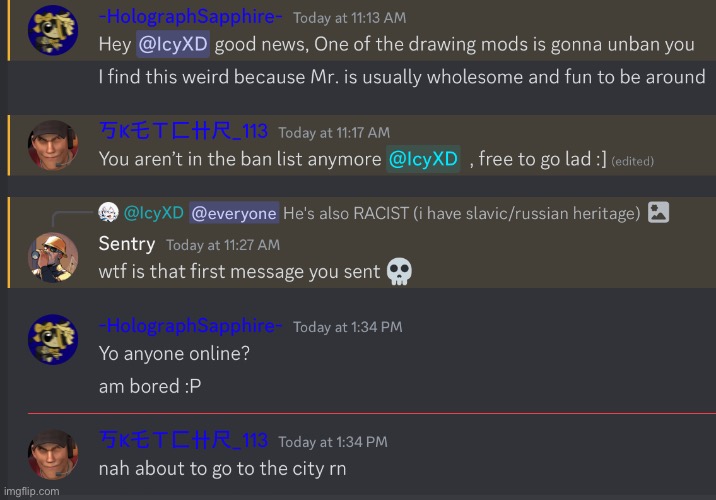This screenshot has width=716, height=500.
Task: Click the SKETCHR_113 username at 11:17 AM
Action: point(183,132)
